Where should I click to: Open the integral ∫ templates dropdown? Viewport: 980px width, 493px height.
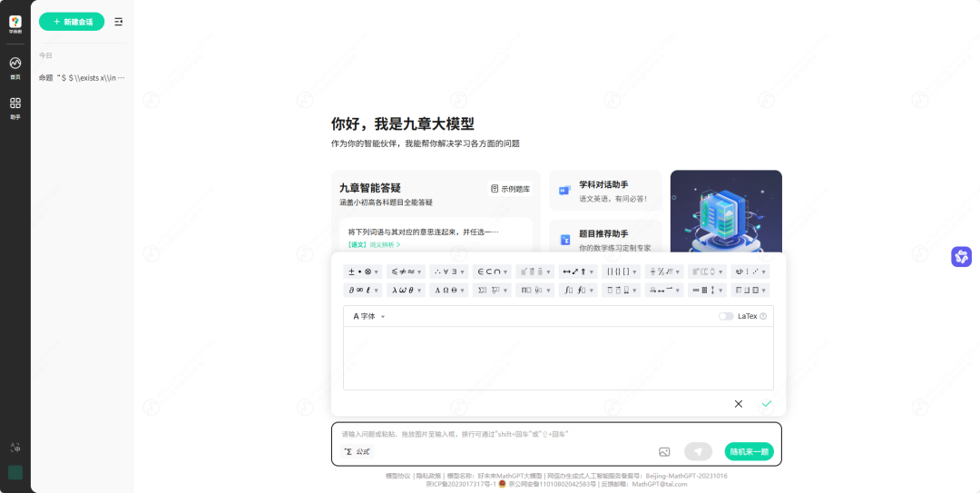(578, 291)
